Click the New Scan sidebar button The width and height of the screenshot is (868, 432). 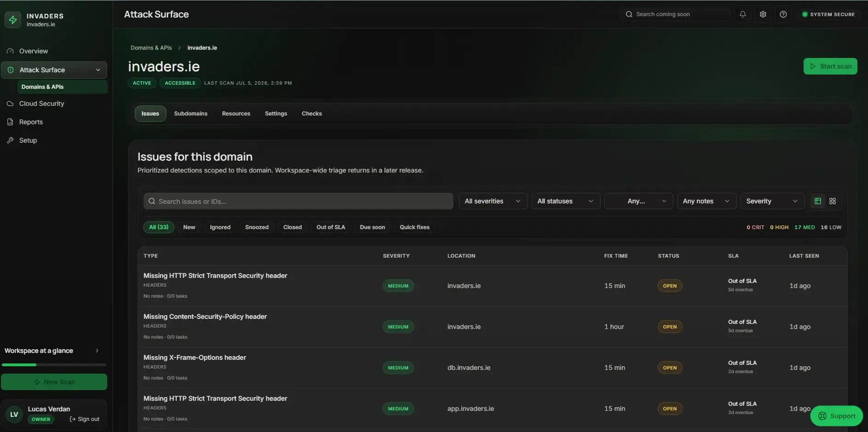(54, 382)
